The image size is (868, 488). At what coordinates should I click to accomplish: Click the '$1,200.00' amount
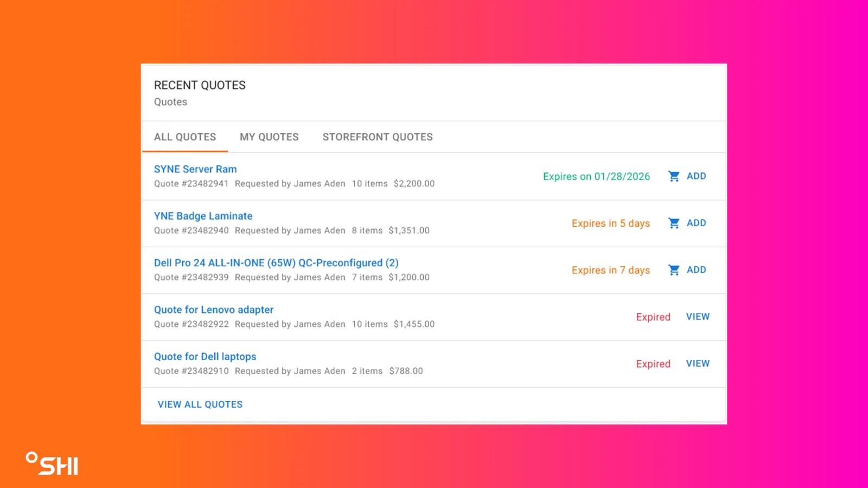(409, 277)
